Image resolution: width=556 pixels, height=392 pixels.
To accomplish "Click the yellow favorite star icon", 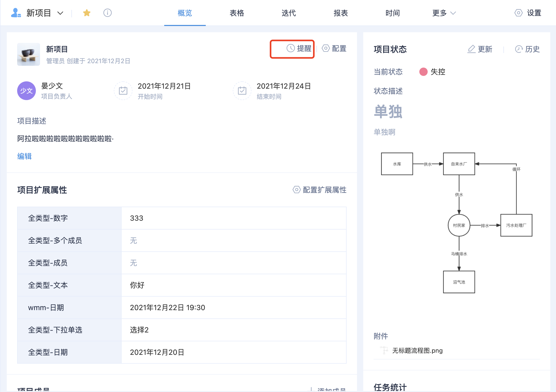I will click(87, 13).
